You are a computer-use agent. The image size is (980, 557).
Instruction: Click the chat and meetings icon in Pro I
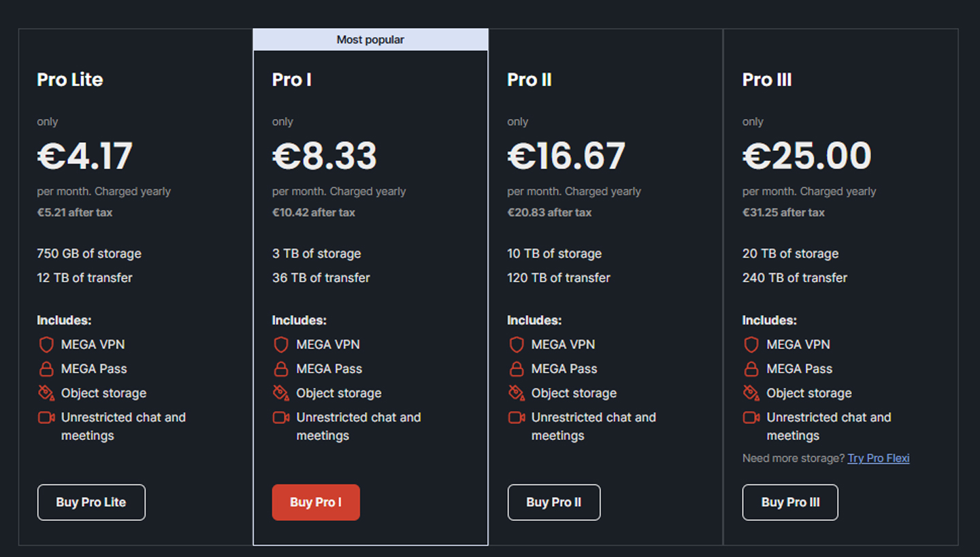pos(281,418)
